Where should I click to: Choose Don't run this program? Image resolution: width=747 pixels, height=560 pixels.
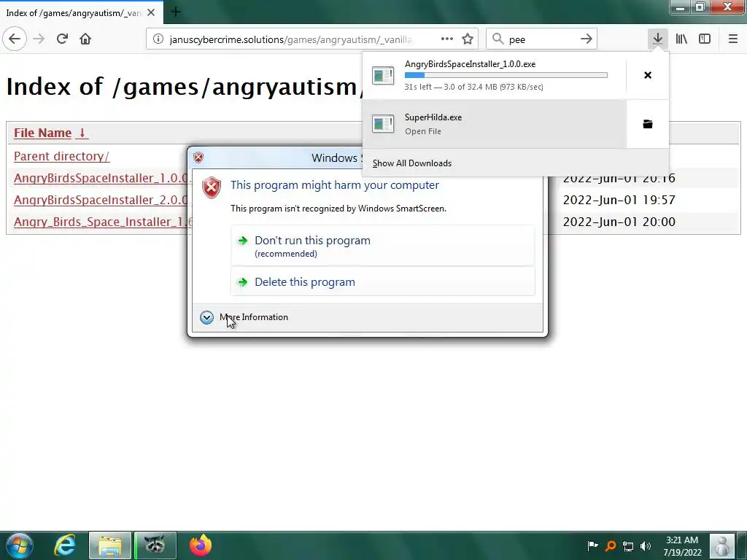tap(382, 246)
